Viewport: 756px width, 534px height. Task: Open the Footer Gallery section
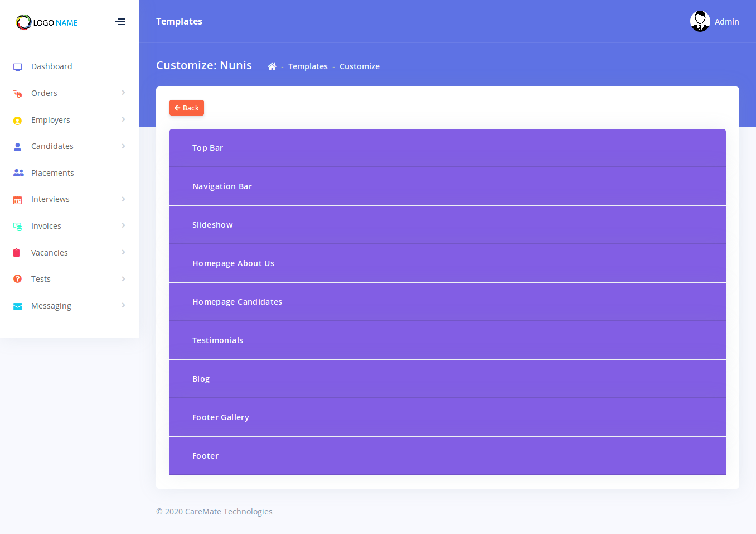tap(447, 417)
